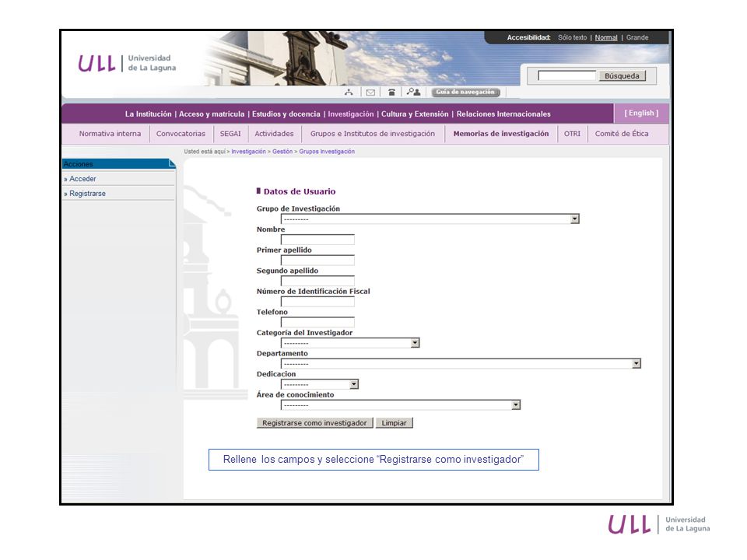Open Actividades tab

pyautogui.click(x=274, y=134)
